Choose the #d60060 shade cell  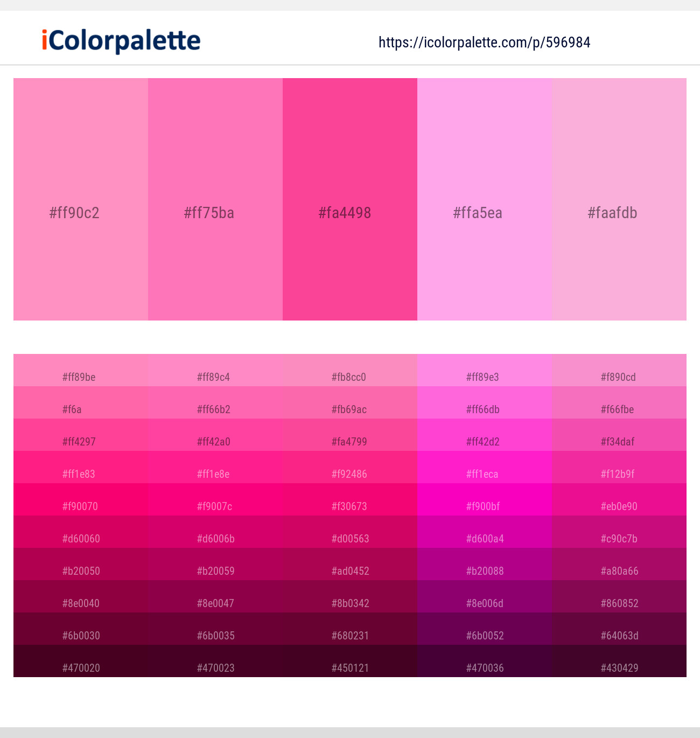pyautogui.click(x=81, y=532)
